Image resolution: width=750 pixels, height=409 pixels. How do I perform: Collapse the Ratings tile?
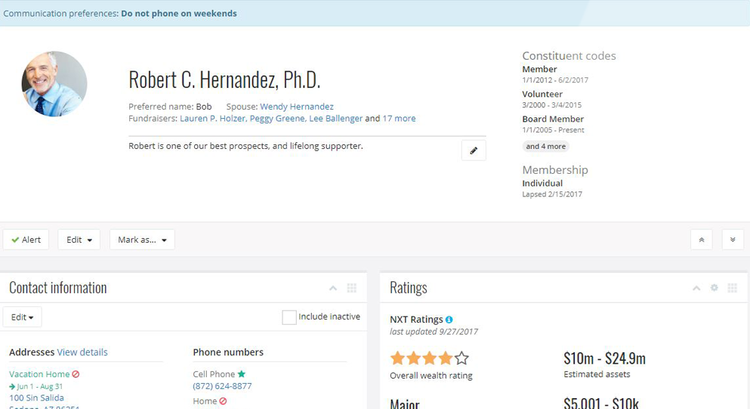[x=696, y=288]
